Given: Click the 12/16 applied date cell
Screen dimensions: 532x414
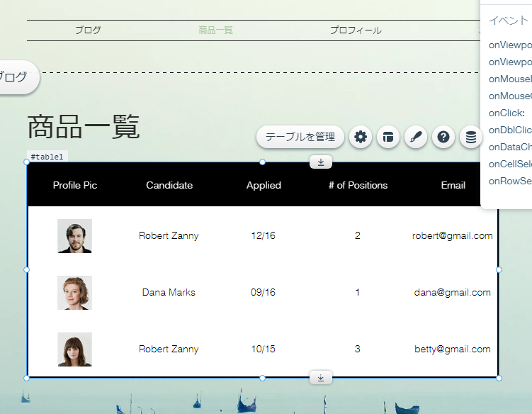Looking at the screenshot, I should click(x=264, y=235).
